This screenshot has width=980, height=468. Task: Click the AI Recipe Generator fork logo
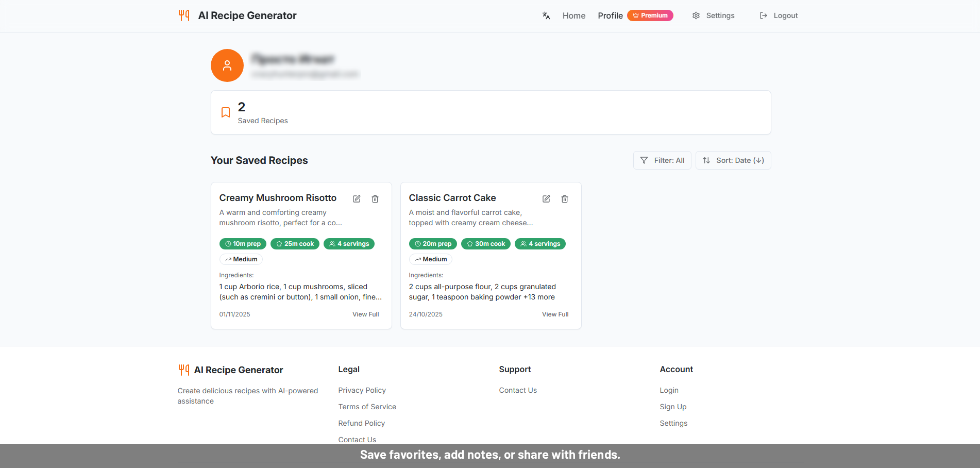(183, 15)
